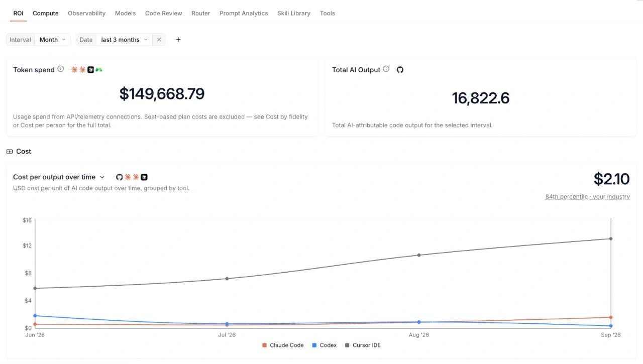Open the Skill Library tab
The width and height of the screenshot is (643, 364).
click(294, 13)
